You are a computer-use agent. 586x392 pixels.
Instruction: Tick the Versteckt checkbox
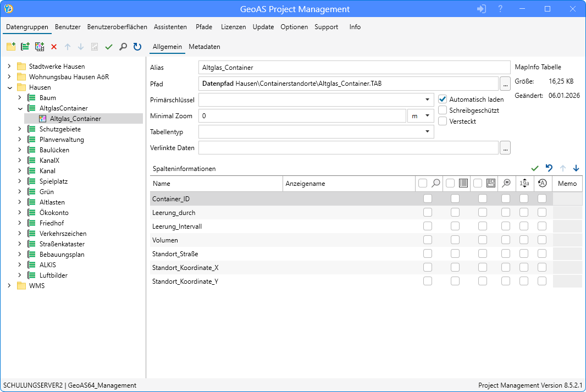coord(443,122)
